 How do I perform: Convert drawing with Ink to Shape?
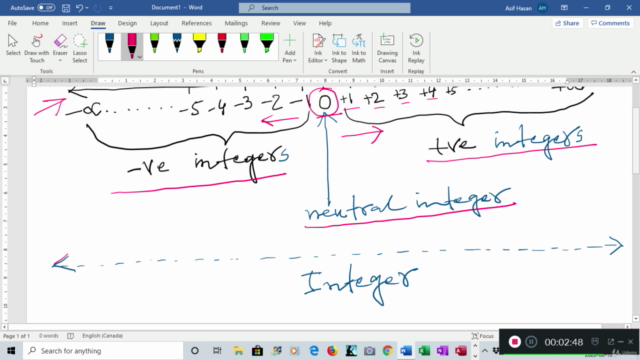(x=339, y=49)
